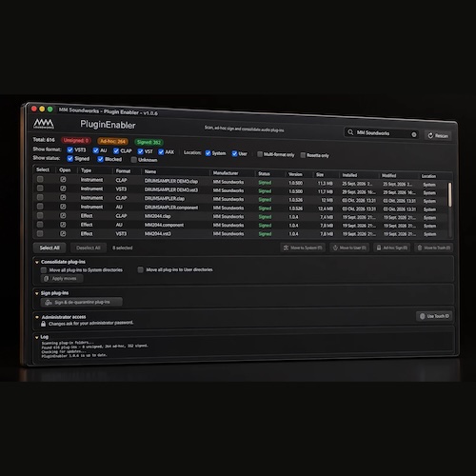Viewport: 476px width, 476px height.
Task: Select the DRUMSAMPLER DEMO.vst3 row checkbox
Action: pos(40,188)
